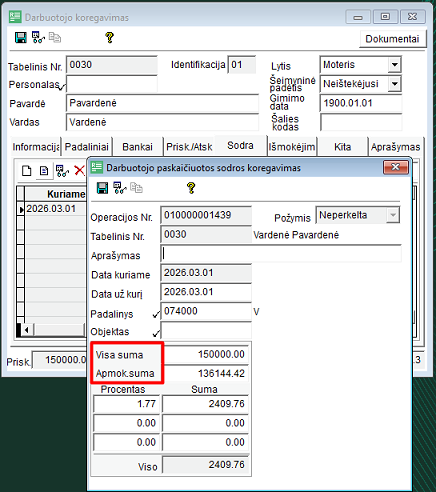Image resolution: width=436 pixels, height=492 pixels.
Task: Click the help question mark in Sodra dialog
Action: 191,188
